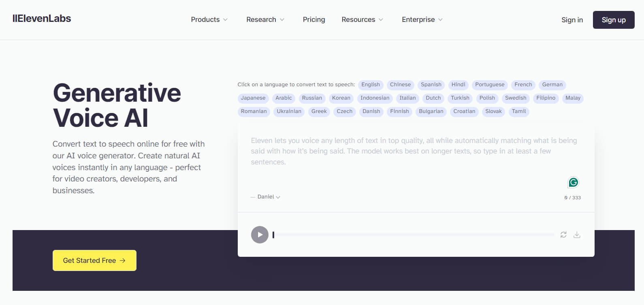Image resolution: width=644 pixels, height=305 pixels.
Task: Switch language to Greek
Action: (319, 111)
